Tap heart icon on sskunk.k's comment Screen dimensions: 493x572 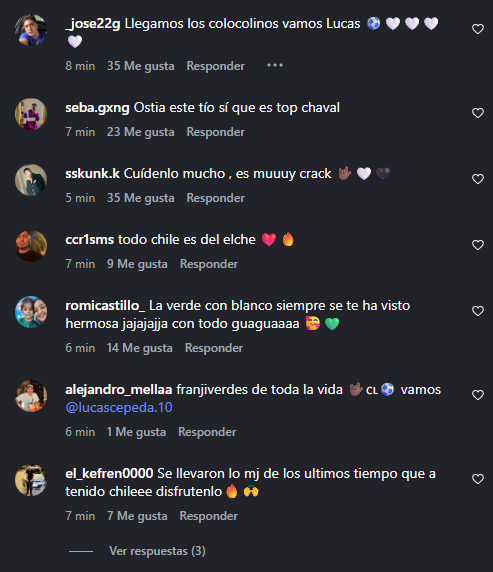click(478, 179)
